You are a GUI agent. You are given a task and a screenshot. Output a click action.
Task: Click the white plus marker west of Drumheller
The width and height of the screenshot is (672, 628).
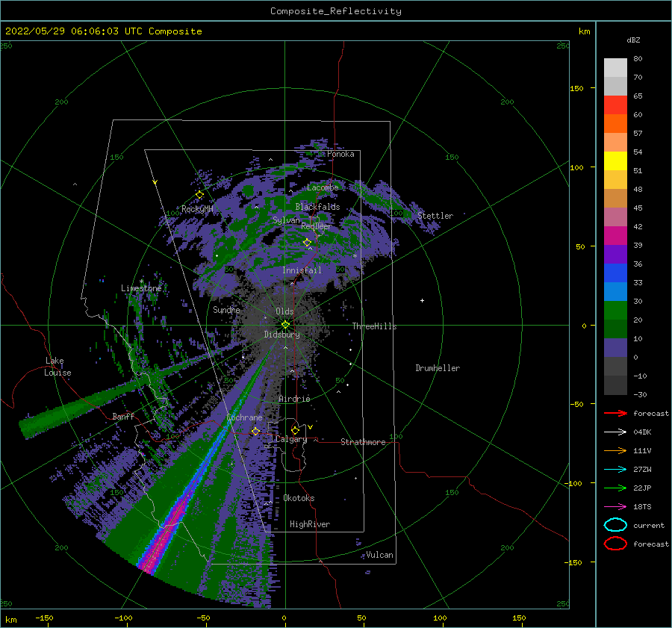pos(422,300)
